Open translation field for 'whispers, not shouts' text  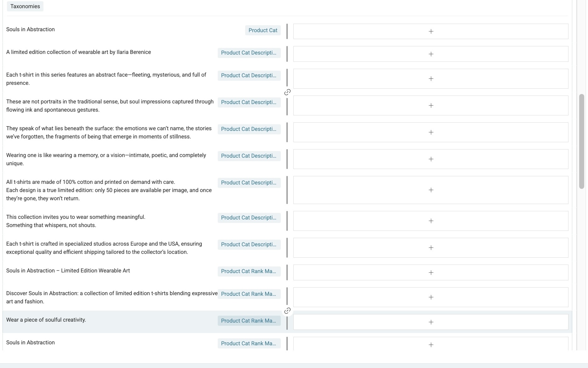point(431,221)
